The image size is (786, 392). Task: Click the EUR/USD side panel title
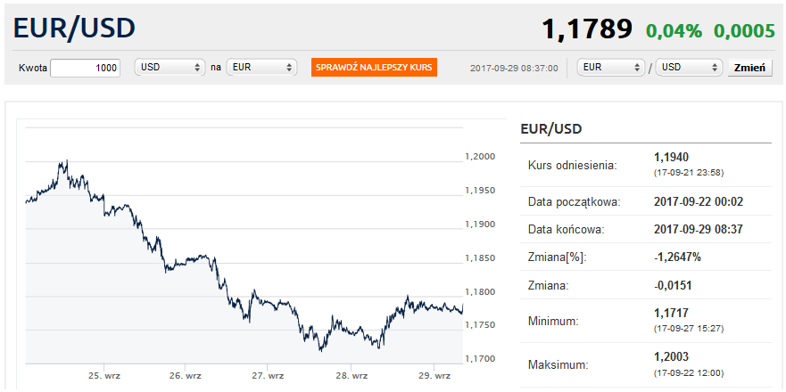point(551,129)
